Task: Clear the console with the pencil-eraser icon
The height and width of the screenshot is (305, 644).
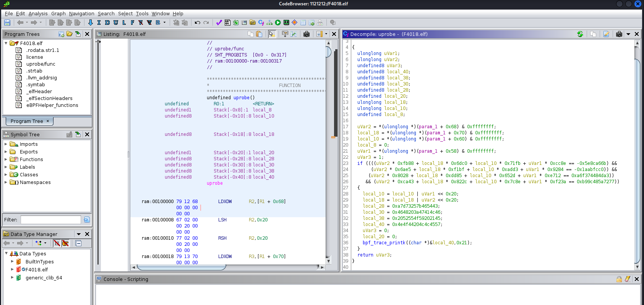Action: (x=628, y=279)
